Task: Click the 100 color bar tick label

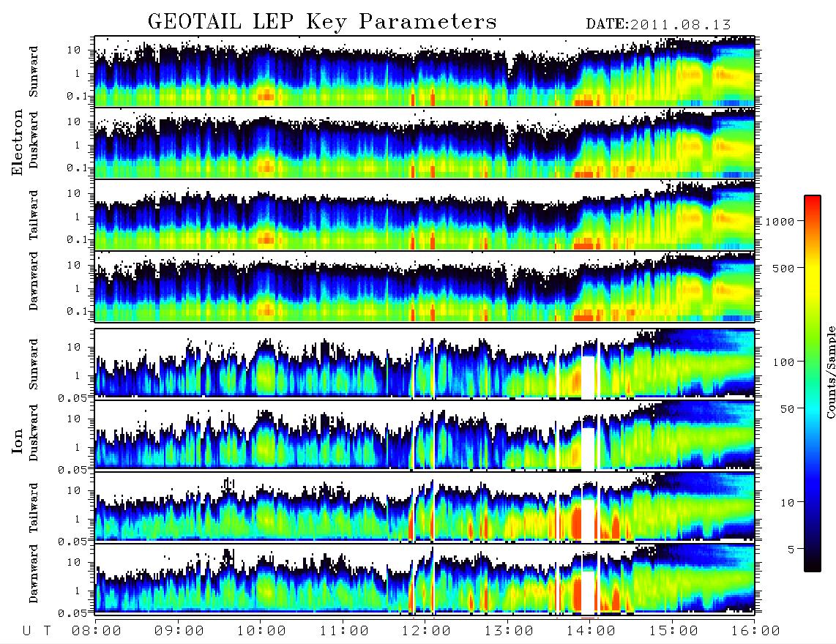Action: tap(784, 362)
